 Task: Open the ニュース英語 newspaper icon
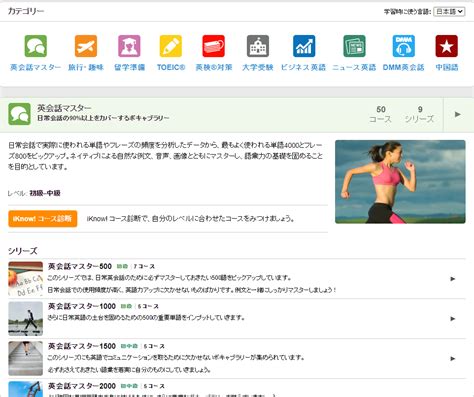[354, 46]
